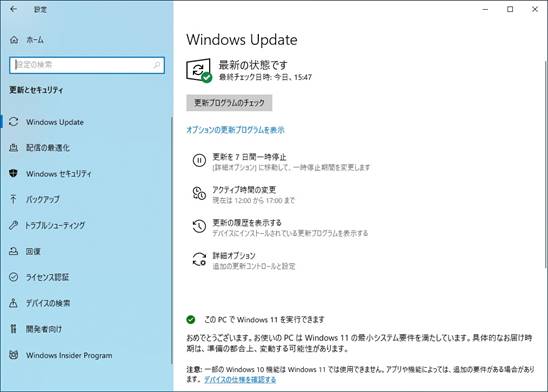Click the green check icon beside Windows 11 message
Image resolution: width=548 pixels, height=392 pixels.
pyautogui.click(x=191, y=319)
